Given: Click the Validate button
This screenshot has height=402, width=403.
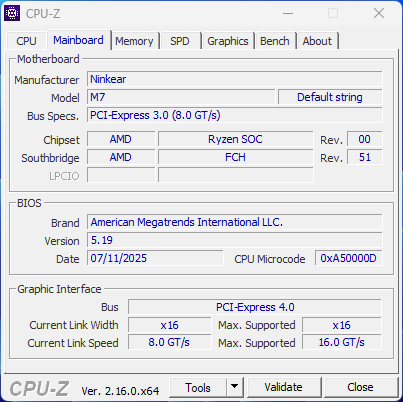Looking at the screenshot, I should click(284, 387).
